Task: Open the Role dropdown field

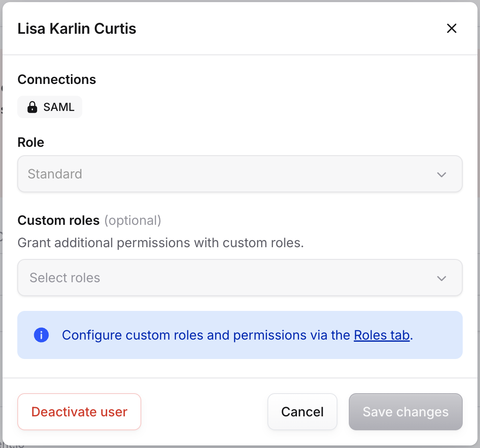Action: click(240, 174)
